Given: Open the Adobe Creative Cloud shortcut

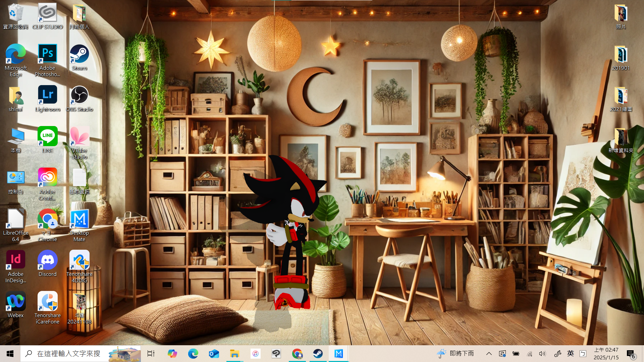Looking at the screenshot, I should (47, 184).
